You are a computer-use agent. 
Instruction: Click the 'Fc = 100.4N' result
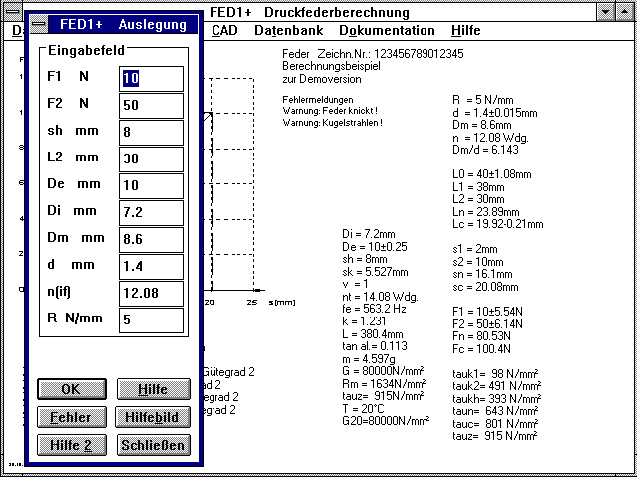point(481,349)
